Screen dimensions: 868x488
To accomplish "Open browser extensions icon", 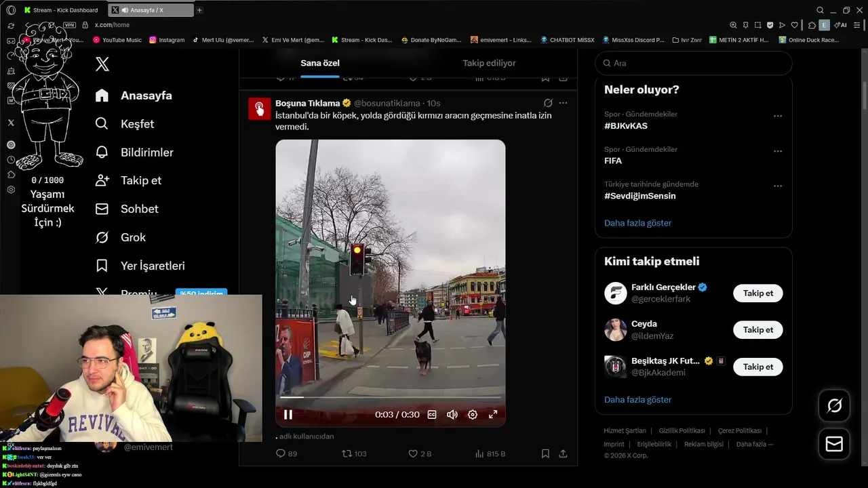I will (812, 25).
